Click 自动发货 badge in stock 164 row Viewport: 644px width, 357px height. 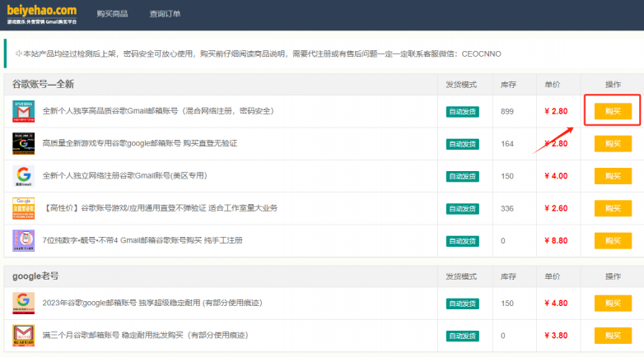(x=463, y=144)
